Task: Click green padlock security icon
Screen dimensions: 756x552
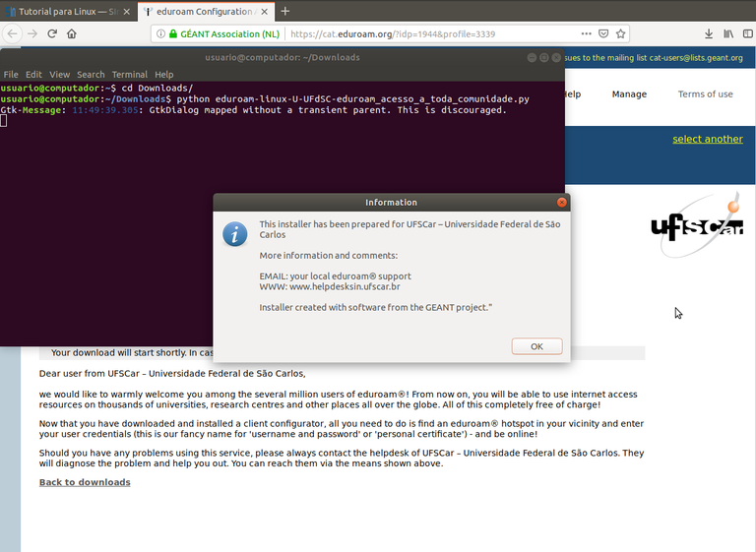Action: coord(173,33)
